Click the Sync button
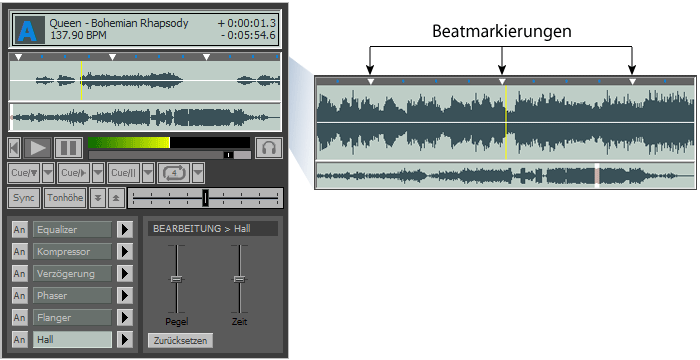 tap(24, 198)
